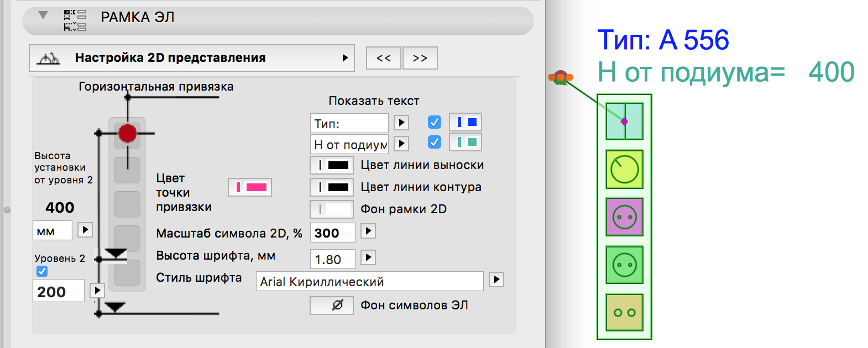
Task: Disable the Уровень 2 checkbox
Action: 42,271
